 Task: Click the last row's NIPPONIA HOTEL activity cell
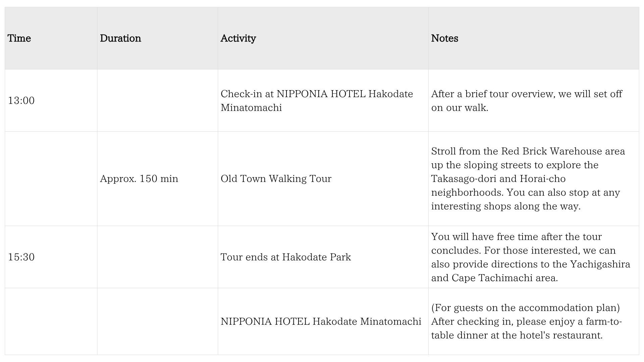321,321
